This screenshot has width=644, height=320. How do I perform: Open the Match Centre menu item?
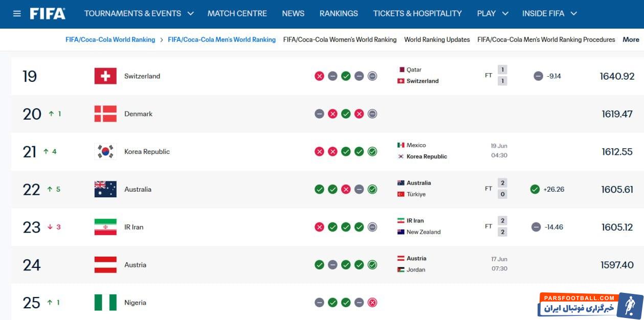point(237,14)
